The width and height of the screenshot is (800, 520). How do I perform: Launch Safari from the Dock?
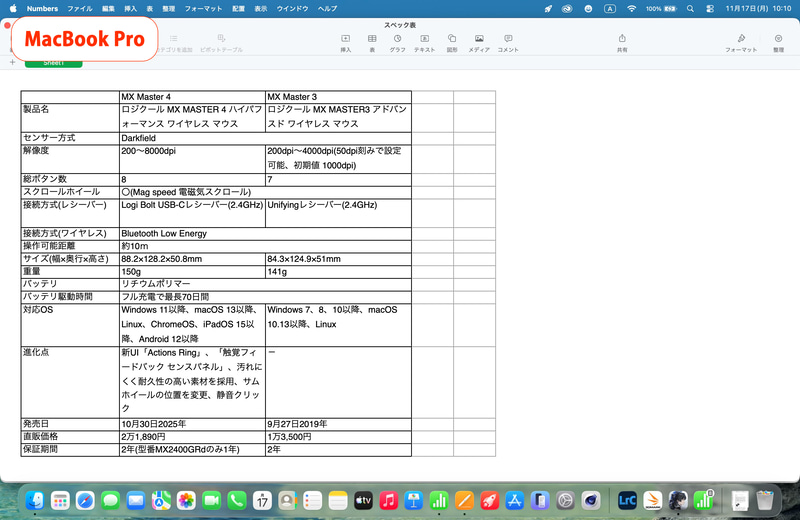pos(85,501)
